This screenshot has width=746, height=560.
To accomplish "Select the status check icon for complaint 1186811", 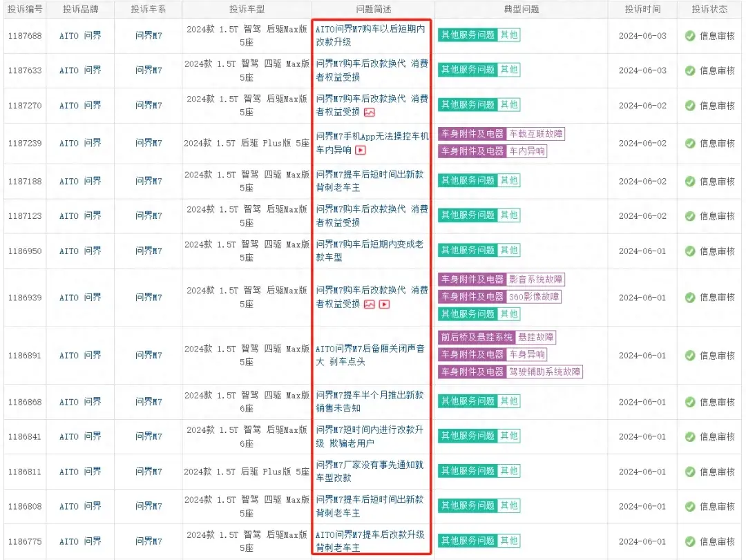I will [x=690, y=472].
